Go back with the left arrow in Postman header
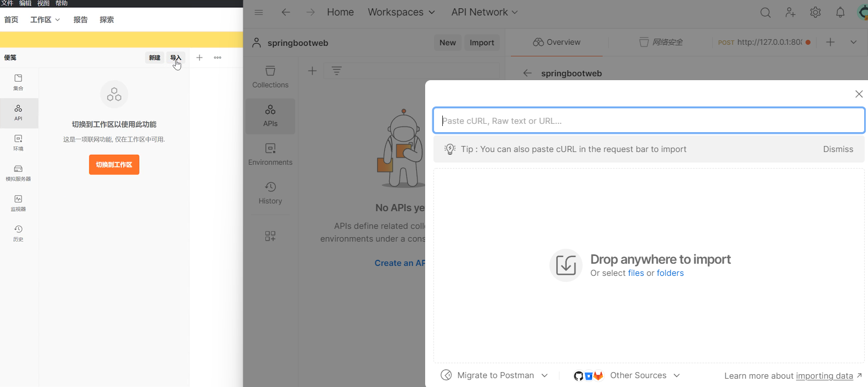Image resolution: width=868 pixels, height=387 pixels. click(286, 12)
